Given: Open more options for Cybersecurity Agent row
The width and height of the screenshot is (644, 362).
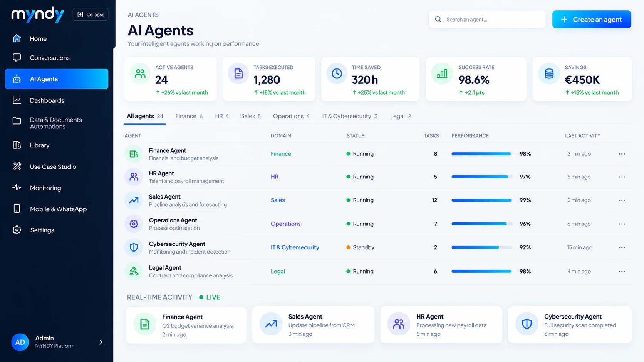Looking at the screenshot, I should [x=622, y=247].
